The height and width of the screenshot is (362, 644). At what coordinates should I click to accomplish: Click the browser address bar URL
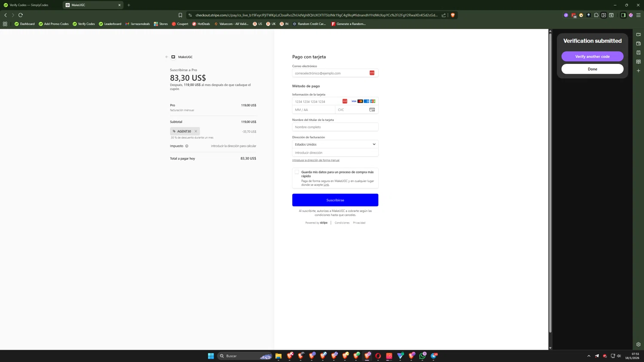[316, 15]
